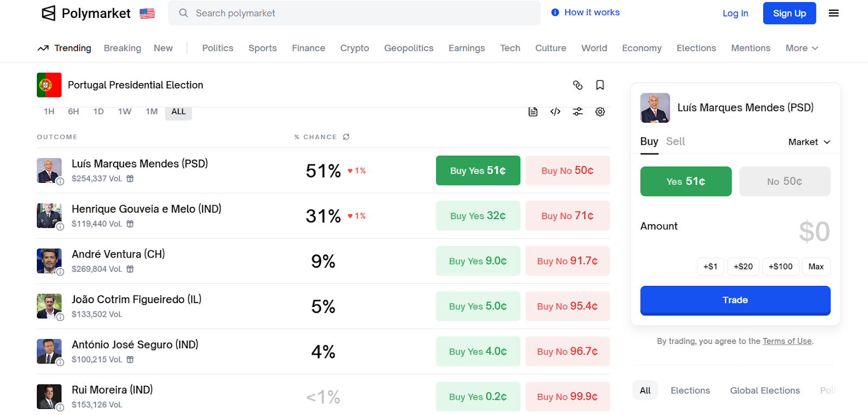Change the US flag region selector
This screenshot has width=868, height=415.
tap(147, 14)
